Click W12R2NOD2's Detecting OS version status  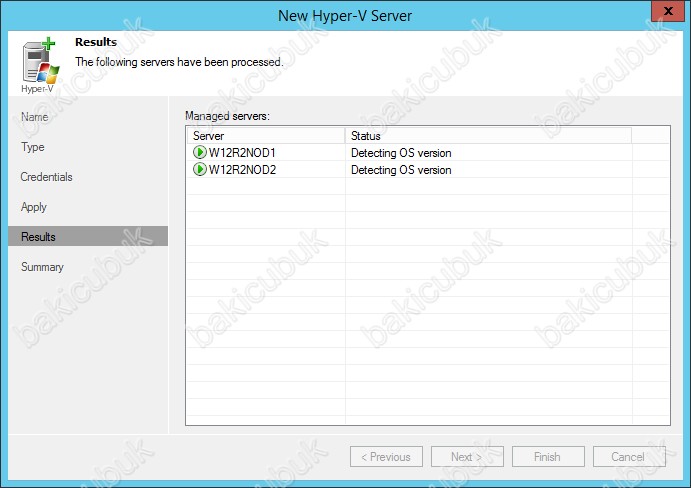coord(401,170)
